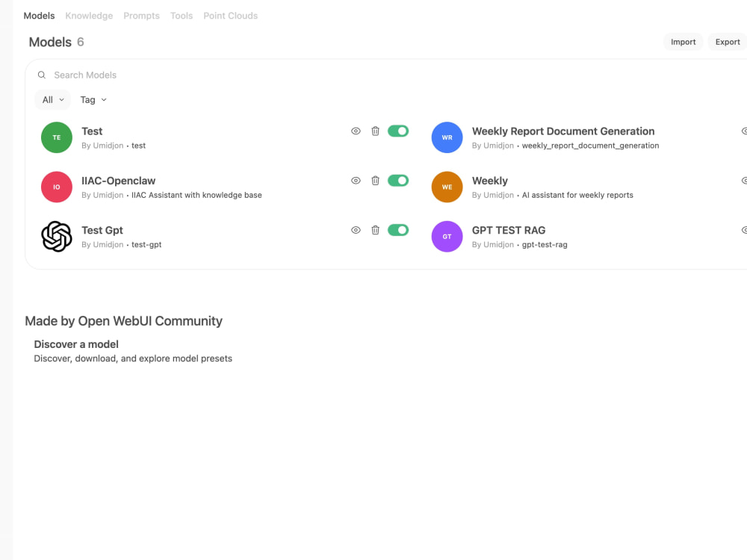Switch to the Knowledge tab
747x560 pixels.
89,16
